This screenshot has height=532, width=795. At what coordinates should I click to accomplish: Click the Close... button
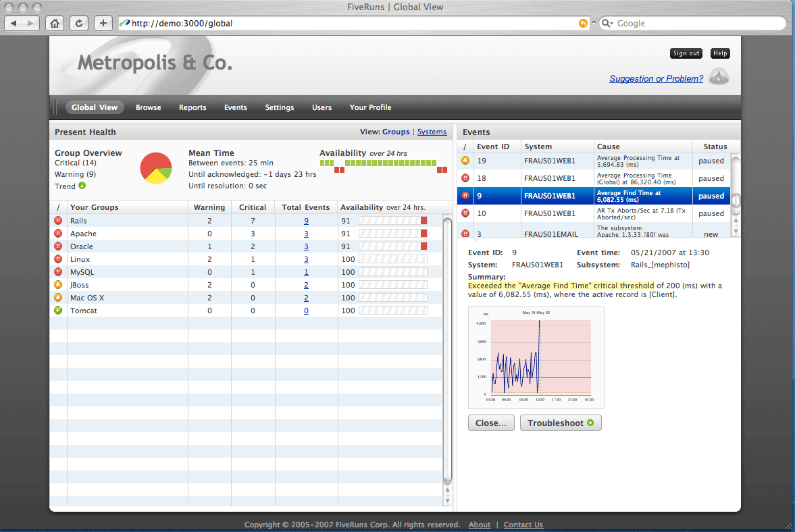[x=491, y=423]
